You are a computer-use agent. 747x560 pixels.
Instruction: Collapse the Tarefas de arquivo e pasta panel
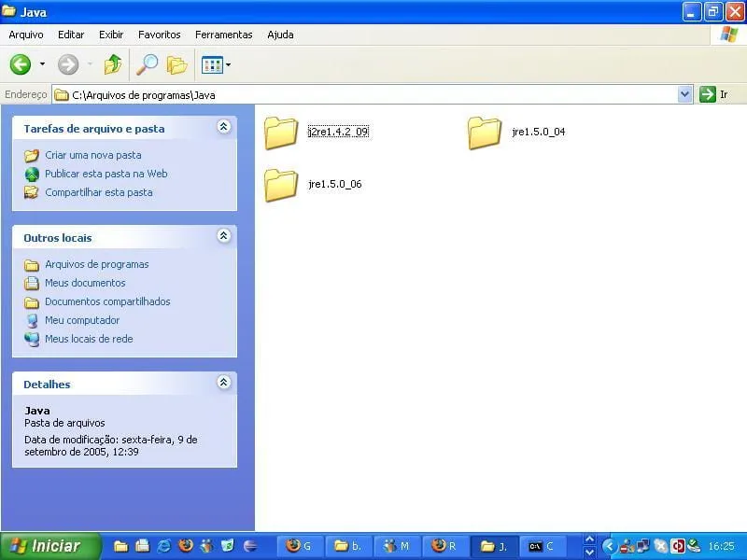[x=223, y=127]
